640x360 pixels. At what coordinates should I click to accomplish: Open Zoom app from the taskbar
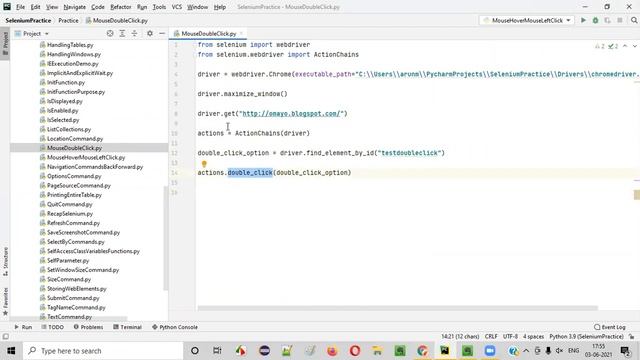click(x=490, y=351)
